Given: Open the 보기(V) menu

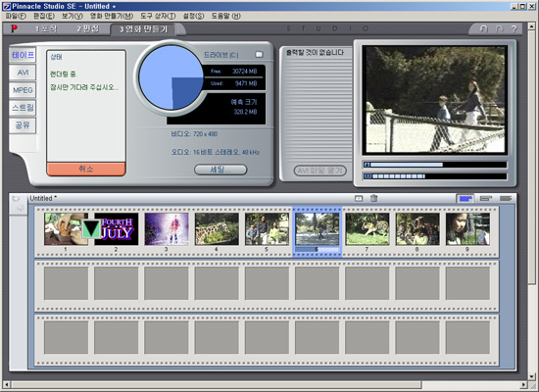Looking at the screenshot, I should tap(73, 16).
